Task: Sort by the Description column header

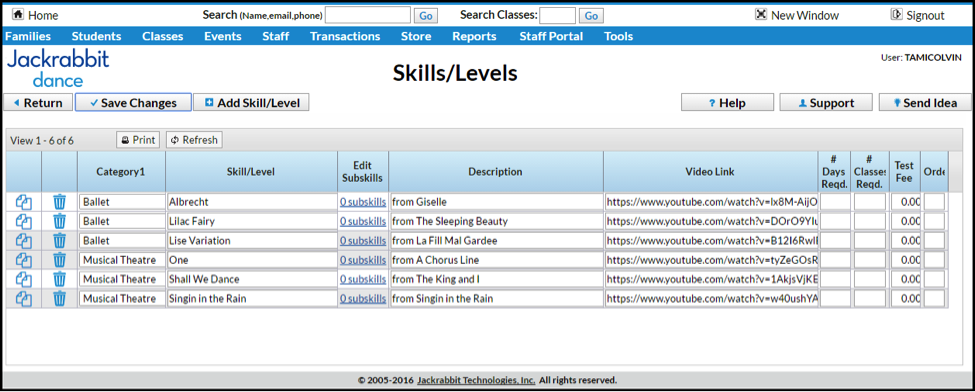Action: [x=496, y=171]
